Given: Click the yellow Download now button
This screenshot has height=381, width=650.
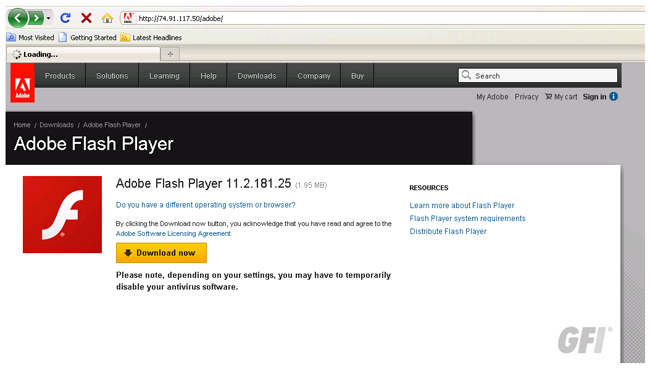Looking at the screenshot, I should [x=161, y=253].
